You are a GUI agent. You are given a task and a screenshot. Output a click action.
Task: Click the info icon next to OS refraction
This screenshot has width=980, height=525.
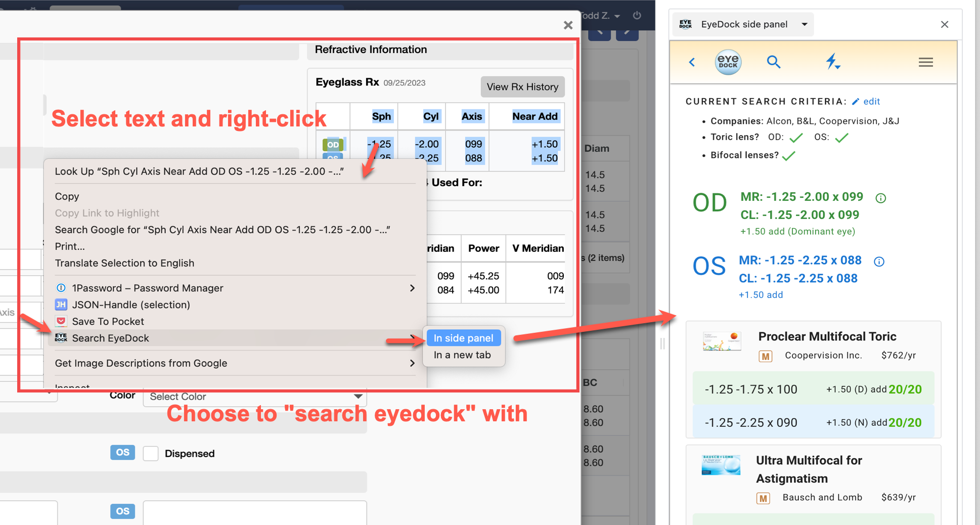click(x=879, y=261)
